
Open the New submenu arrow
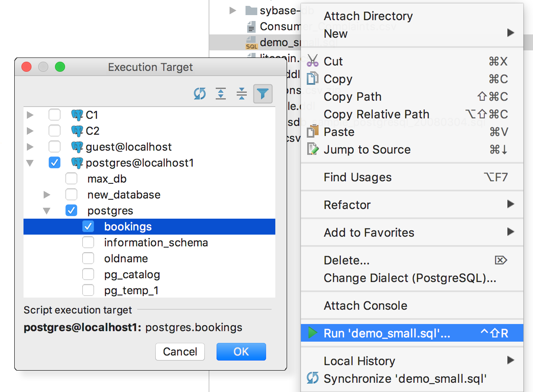pyautogui.click(x=510, y=33)
